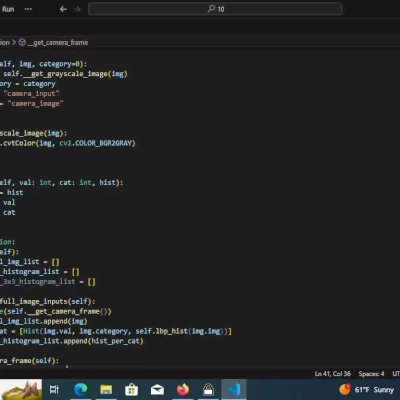400x400 pixels.
Task: Go back with the left arrow
Action: point(63,9)
